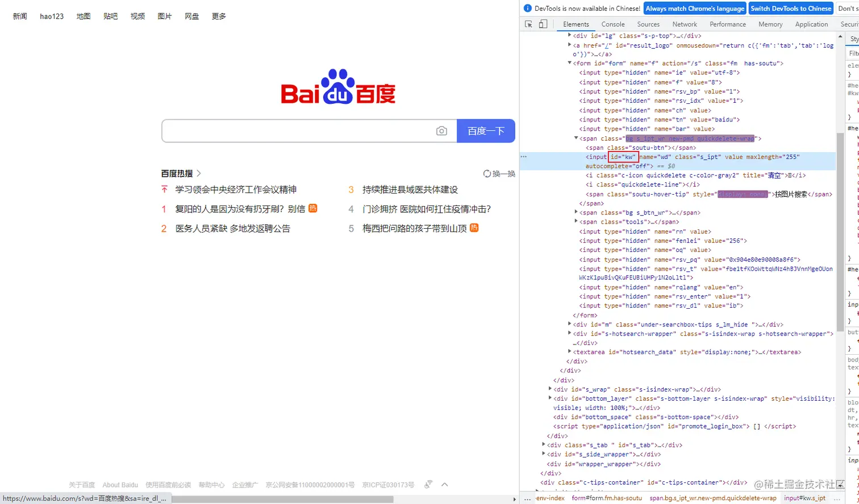Collapse span quickdelete-wrap node
Screen dimensions: 859x504
tap(576, 138)
